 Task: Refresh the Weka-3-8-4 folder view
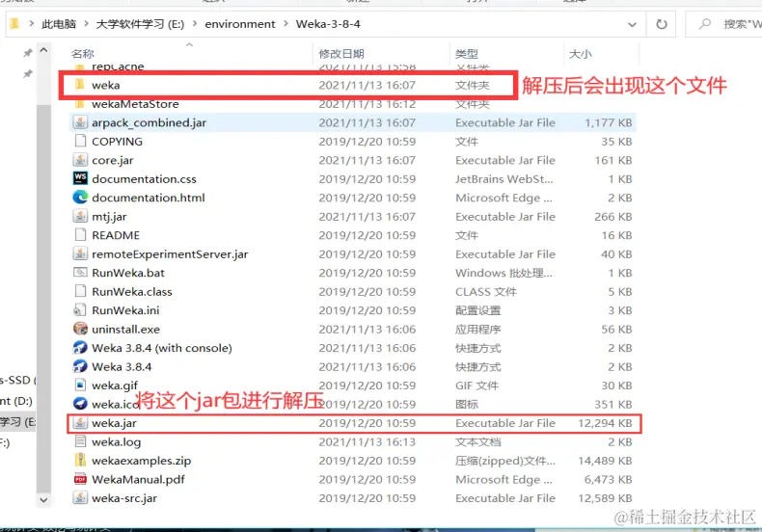662,24
